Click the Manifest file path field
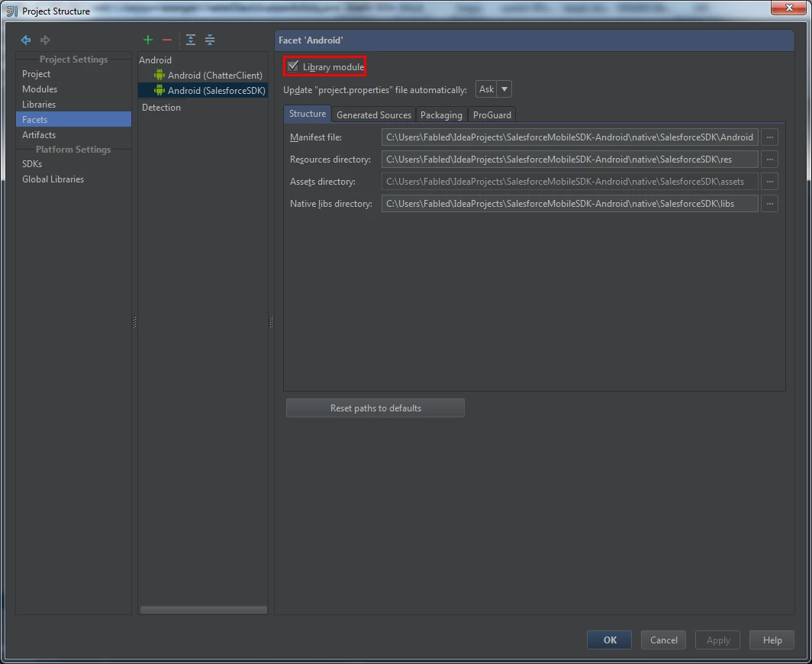This screenshot has width=812, height=664. pos(569,137)
